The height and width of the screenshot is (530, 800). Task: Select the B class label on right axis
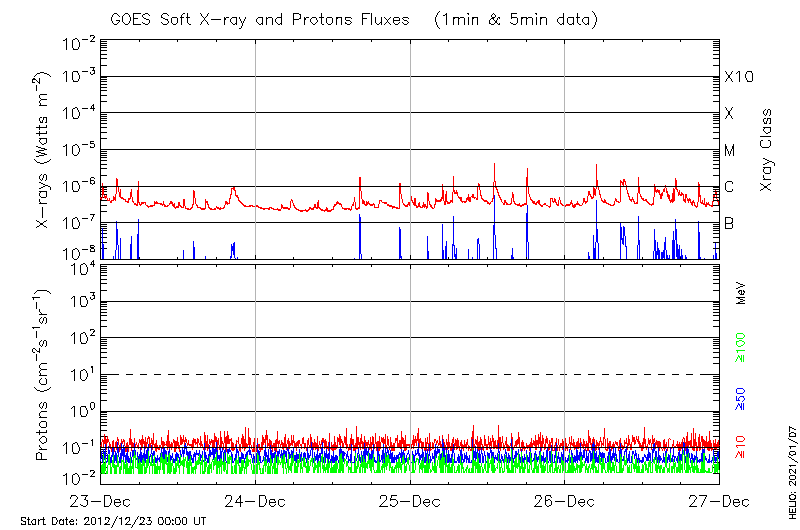[729, 224]
